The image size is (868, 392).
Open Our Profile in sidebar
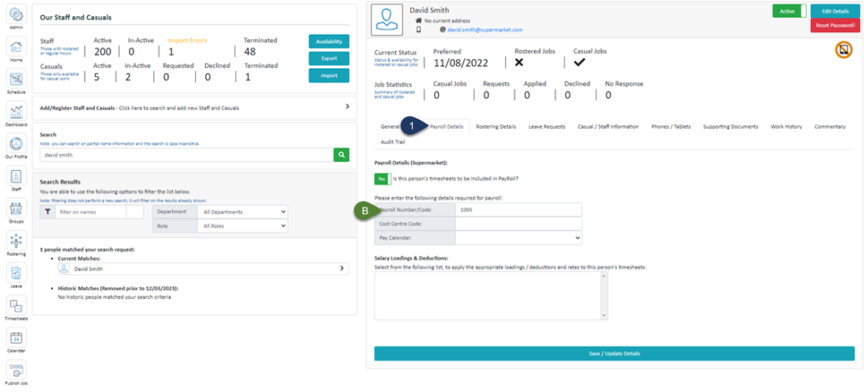(x=17, y=143)
